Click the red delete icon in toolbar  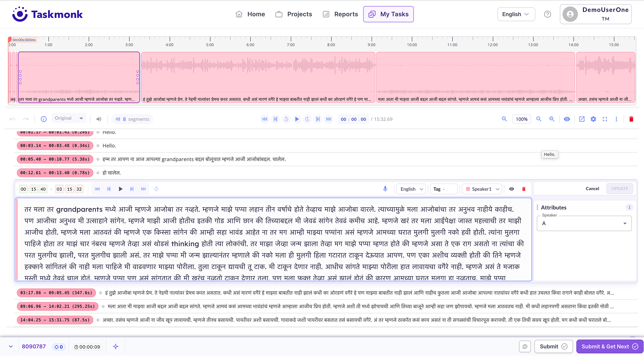(631, 119)
